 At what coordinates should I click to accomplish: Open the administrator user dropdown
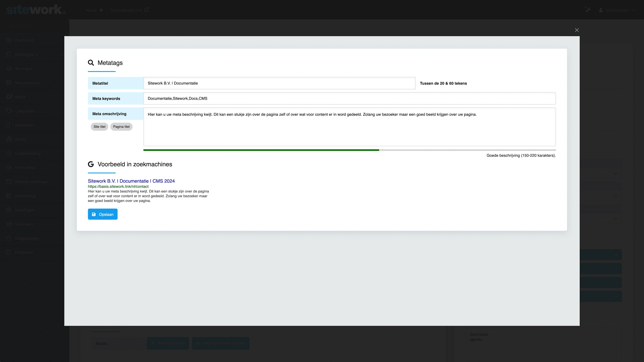tap(617, 10)
